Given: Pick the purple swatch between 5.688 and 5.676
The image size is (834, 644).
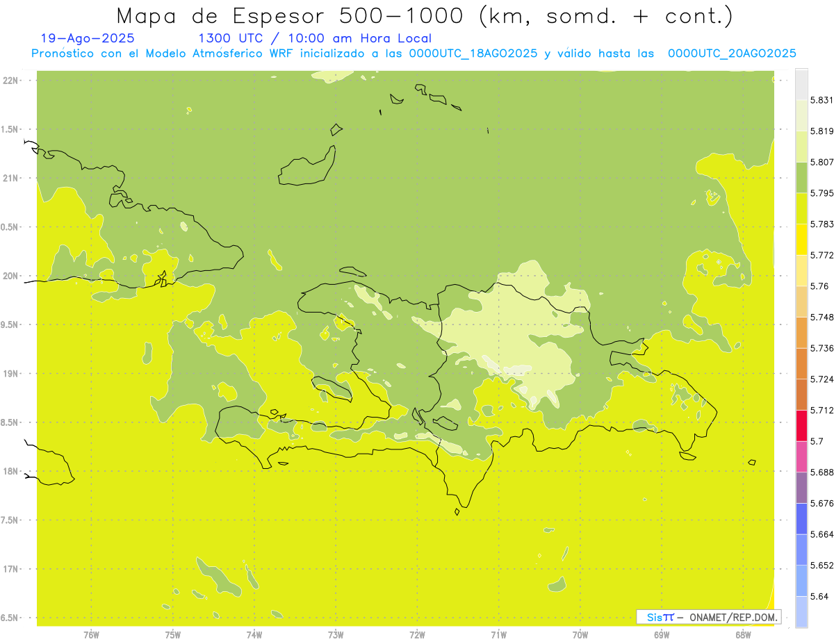Looking at the screenshot, I should point(801,488).
